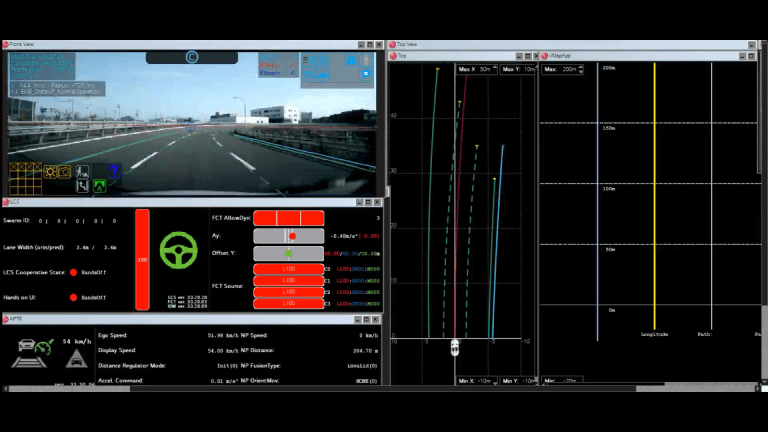Click the green steering wheel icon
768x432 pixels.
coord(179,251)
